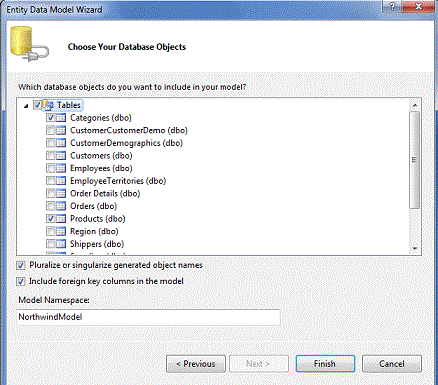Select the Shippers (dbo) row text
Screen dimensions: 438x385
pos(97,244)
